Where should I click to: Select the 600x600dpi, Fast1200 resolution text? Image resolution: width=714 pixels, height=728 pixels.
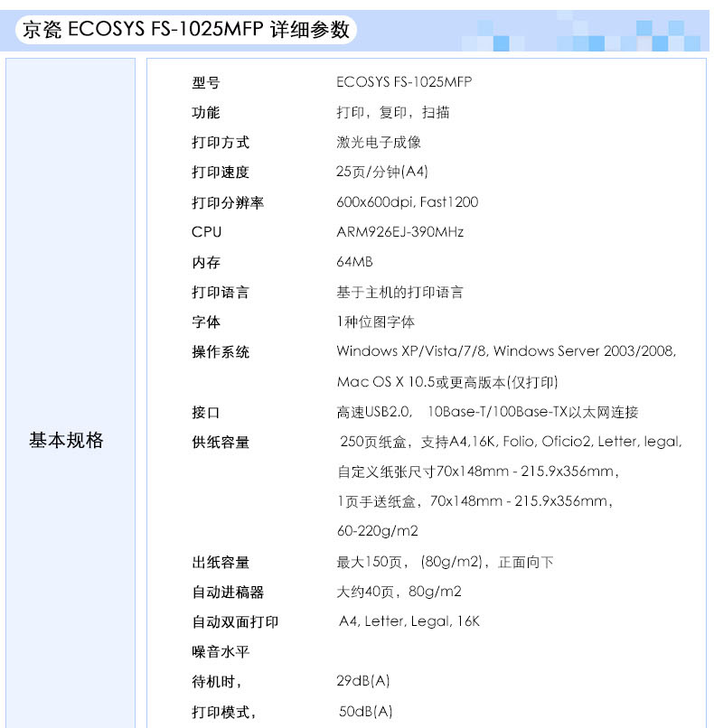(407, 202)
